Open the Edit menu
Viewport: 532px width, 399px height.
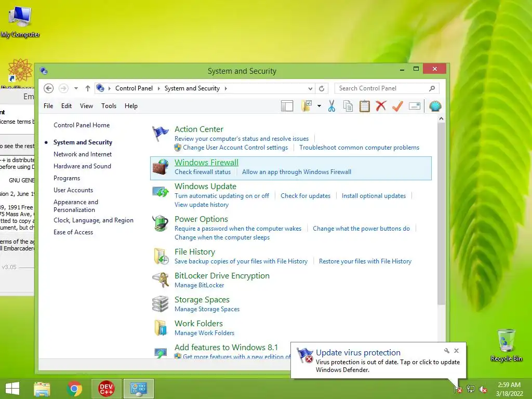[66, 106]
